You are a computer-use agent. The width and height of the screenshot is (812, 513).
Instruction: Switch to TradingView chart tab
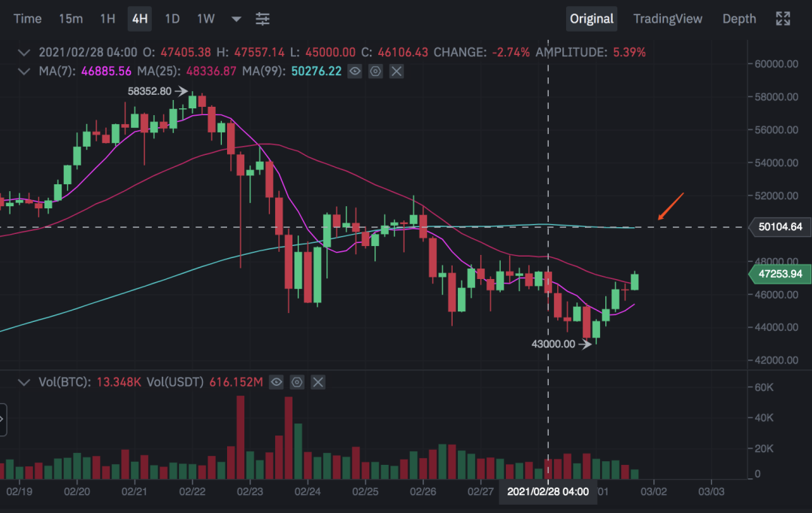668,19
